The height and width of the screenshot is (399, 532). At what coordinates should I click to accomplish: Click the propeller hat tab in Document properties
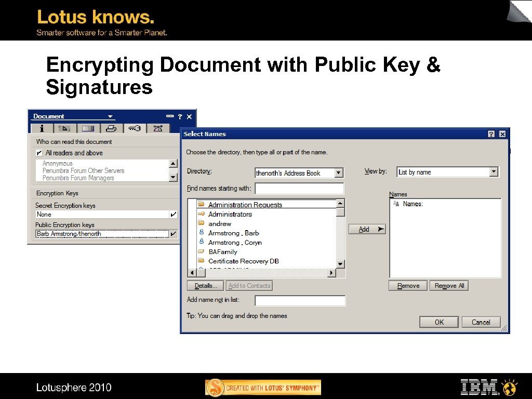(x=158, y=128)
